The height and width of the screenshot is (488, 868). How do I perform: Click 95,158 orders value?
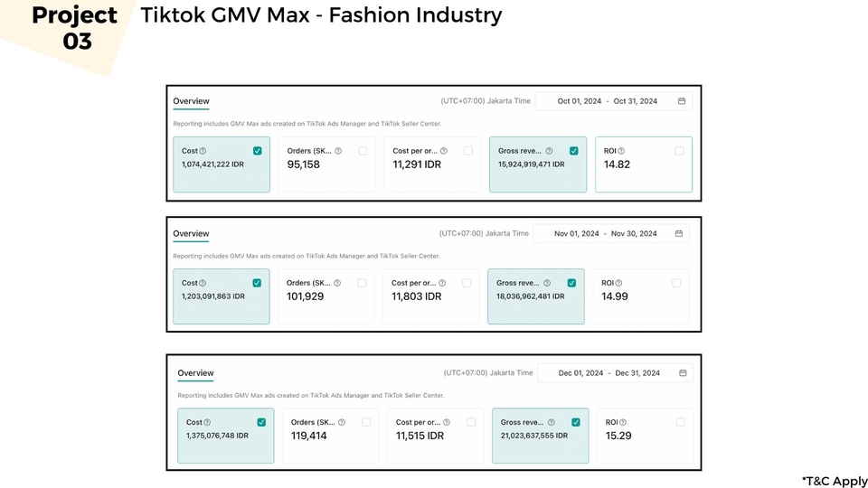304,164
